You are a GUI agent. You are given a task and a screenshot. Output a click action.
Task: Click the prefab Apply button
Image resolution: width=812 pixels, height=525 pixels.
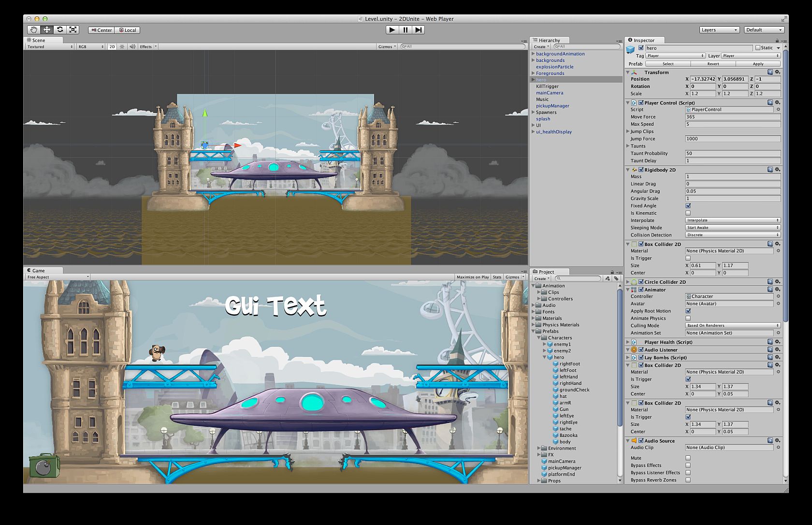coord(758,64)
